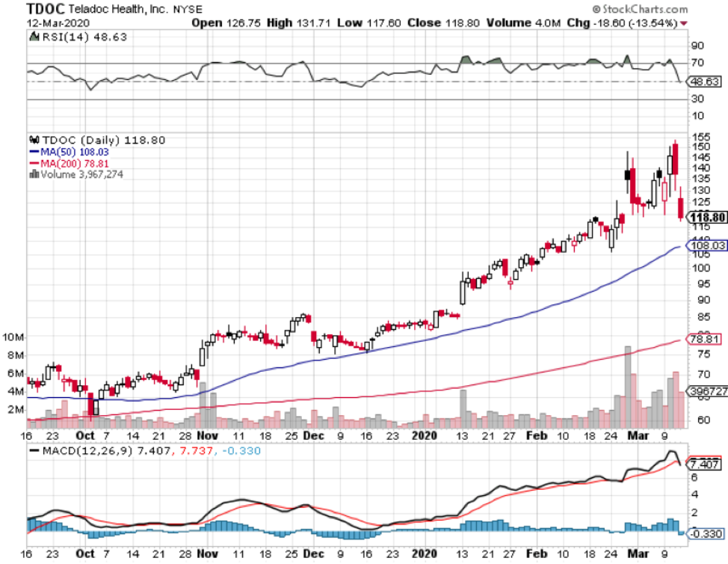Click the MACD 7.407 axis tag
Image resolution: width=728 pixels, height=564 pixels.
pos(703,464)
